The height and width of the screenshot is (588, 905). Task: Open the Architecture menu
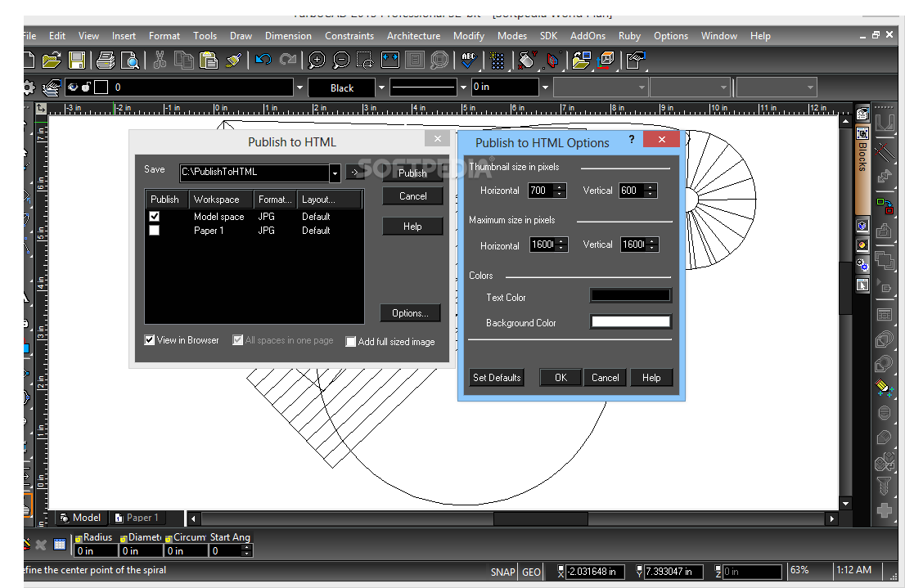(413, 36)
